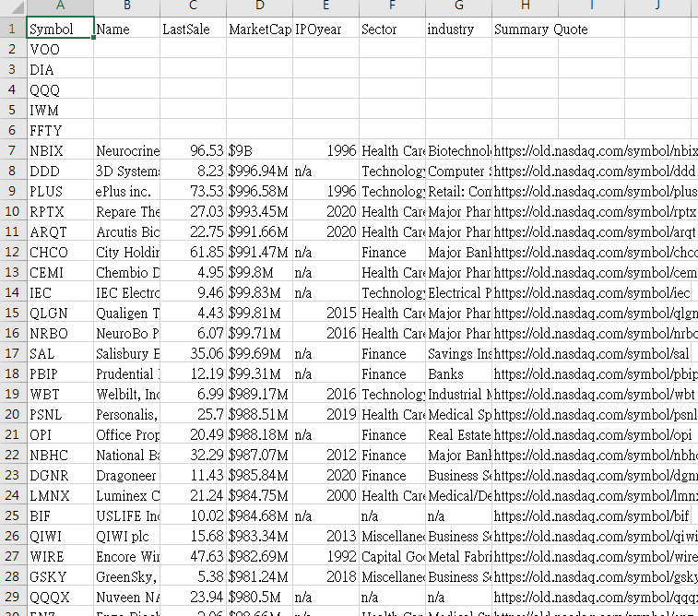Select the QQQ symbol cell in row 4
The image size is (698, 616).
pos(60,89)
